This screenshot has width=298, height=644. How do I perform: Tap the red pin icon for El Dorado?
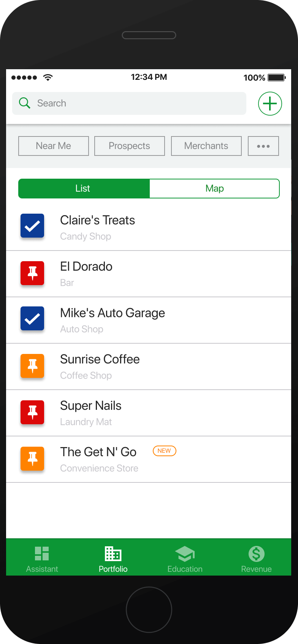click(32, 273)
